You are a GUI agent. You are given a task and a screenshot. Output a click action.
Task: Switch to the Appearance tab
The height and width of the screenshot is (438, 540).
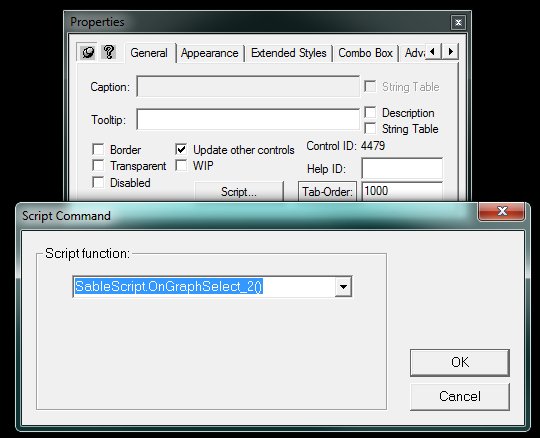click(209, 53)
